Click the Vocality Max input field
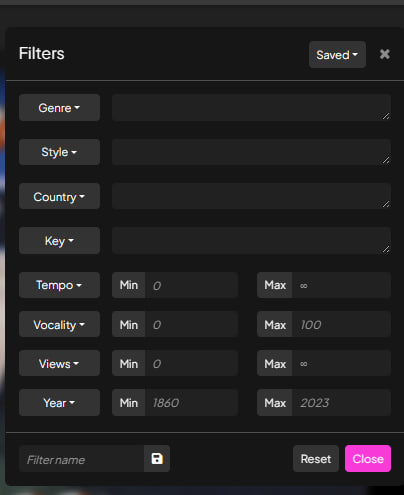Viewport: 404px width, 495px height. click(x=341, y=324)
